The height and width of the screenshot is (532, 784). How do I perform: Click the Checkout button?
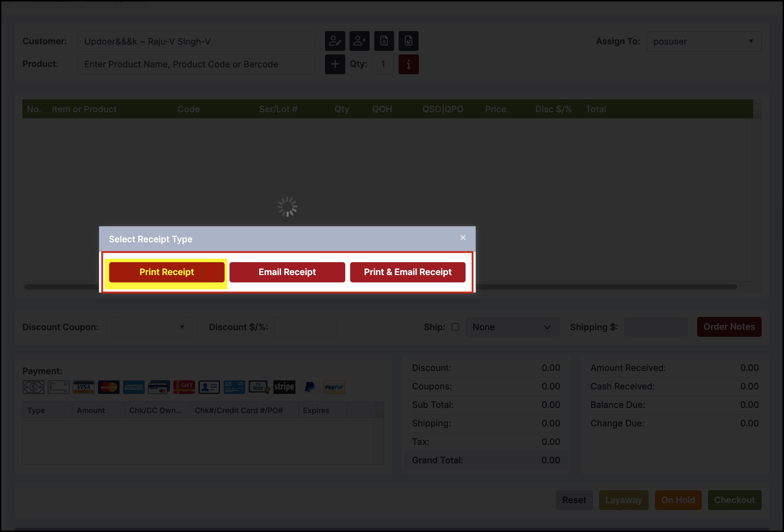point(734,500)
